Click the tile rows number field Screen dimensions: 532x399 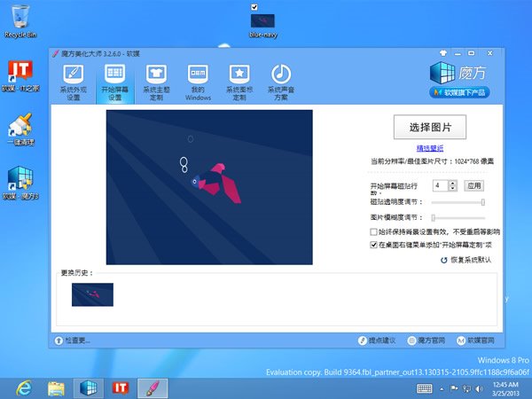pyautogui.click(x=441, y=185)
